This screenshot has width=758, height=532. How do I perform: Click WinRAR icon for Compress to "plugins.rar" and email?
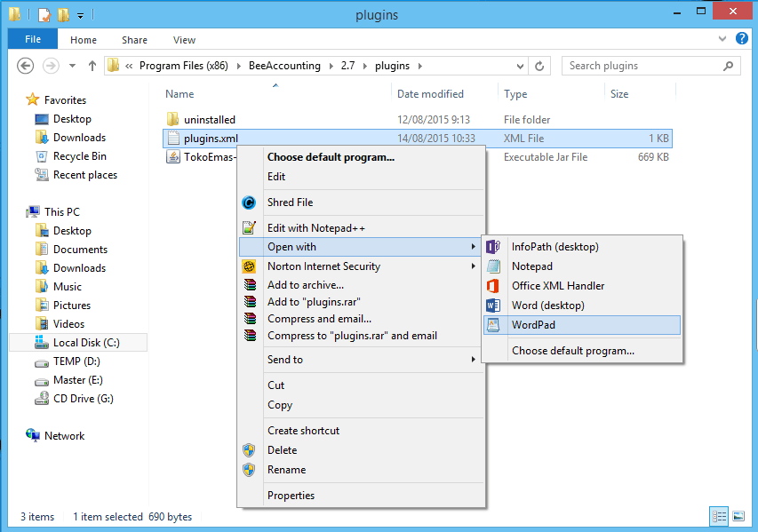pos(250,336)
